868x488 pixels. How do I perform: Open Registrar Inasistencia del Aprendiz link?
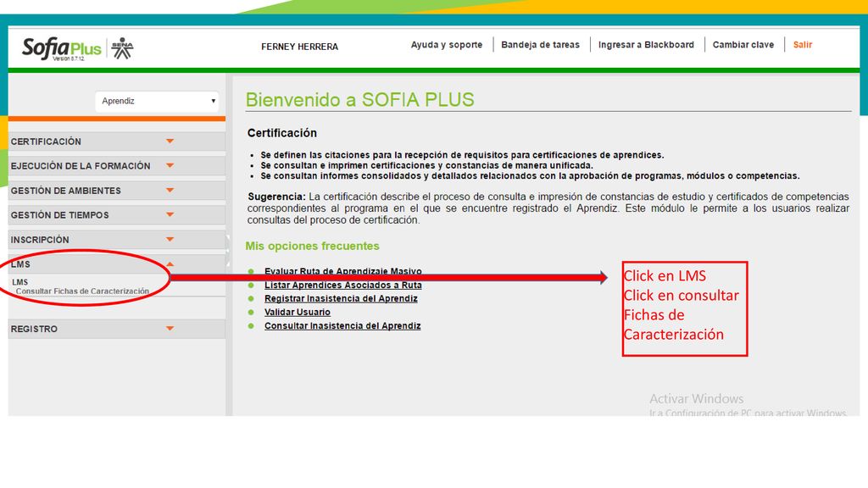click(341, 298)
